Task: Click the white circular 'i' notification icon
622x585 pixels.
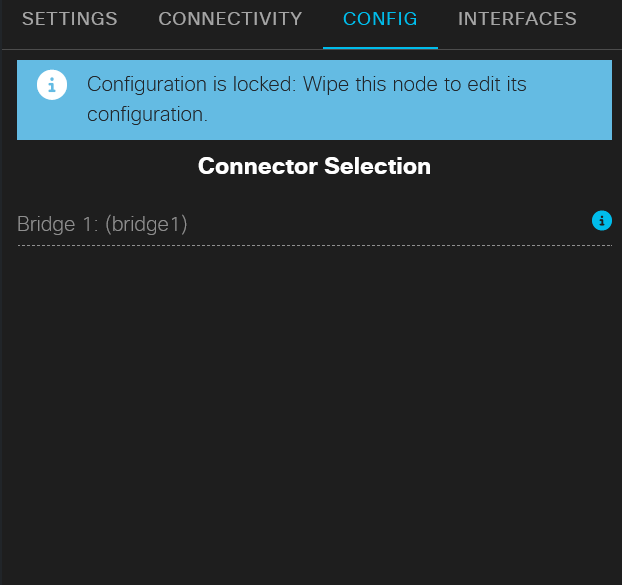Action: [x=52, y=85]
